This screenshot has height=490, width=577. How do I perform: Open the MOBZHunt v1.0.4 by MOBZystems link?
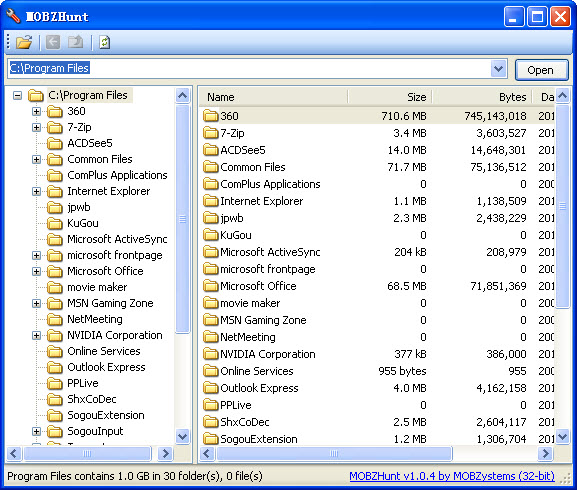tap(452, 476)
